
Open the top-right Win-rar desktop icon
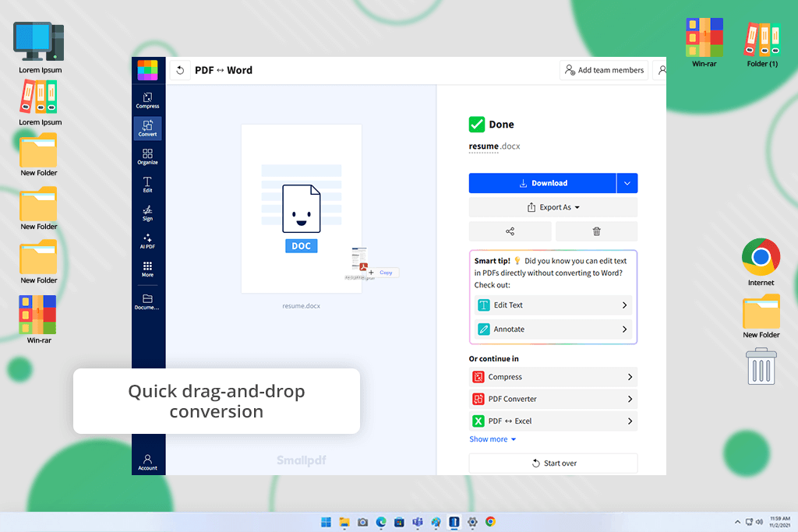tap(704, 43)
